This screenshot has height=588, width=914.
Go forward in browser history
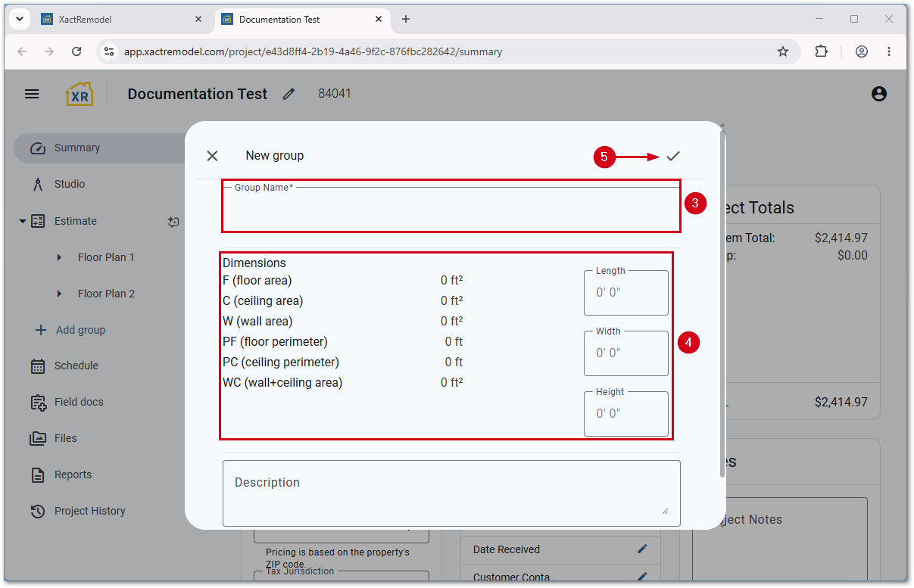49,51
